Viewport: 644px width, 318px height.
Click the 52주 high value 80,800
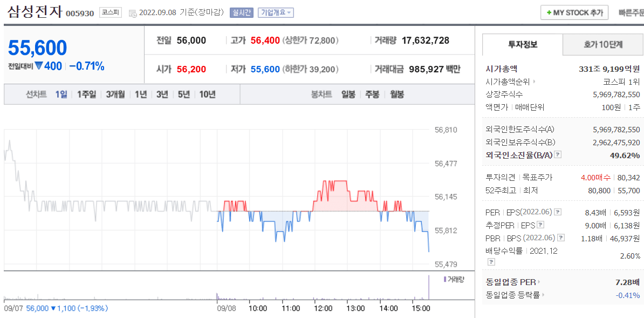pos(600,191)
